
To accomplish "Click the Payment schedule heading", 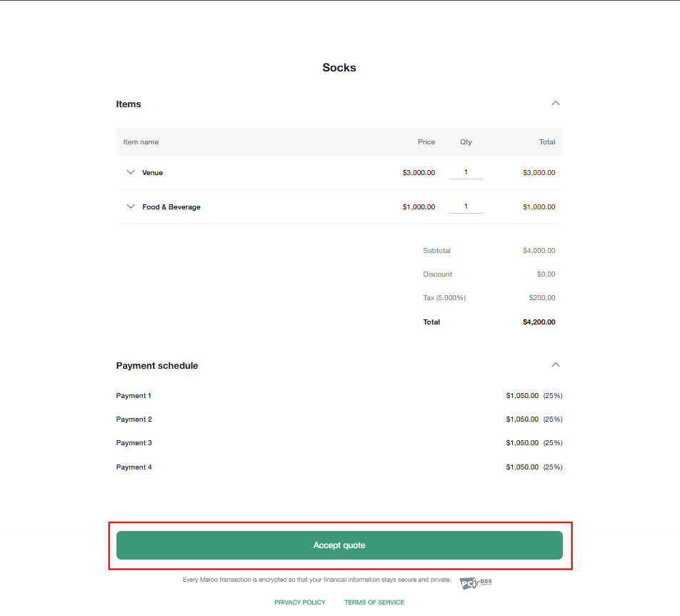I will [157, 366].
